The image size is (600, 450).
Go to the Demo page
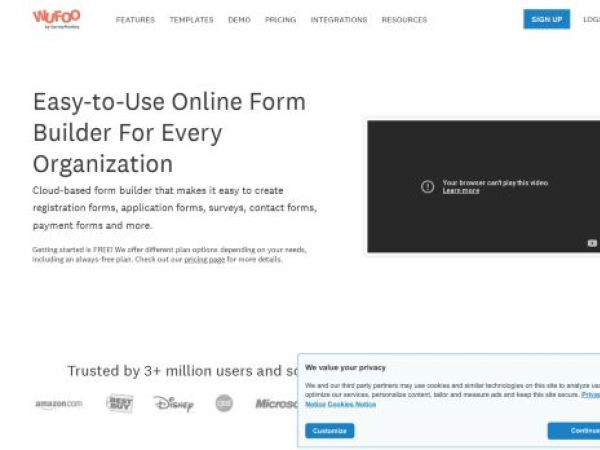click(x=239, y=20)
